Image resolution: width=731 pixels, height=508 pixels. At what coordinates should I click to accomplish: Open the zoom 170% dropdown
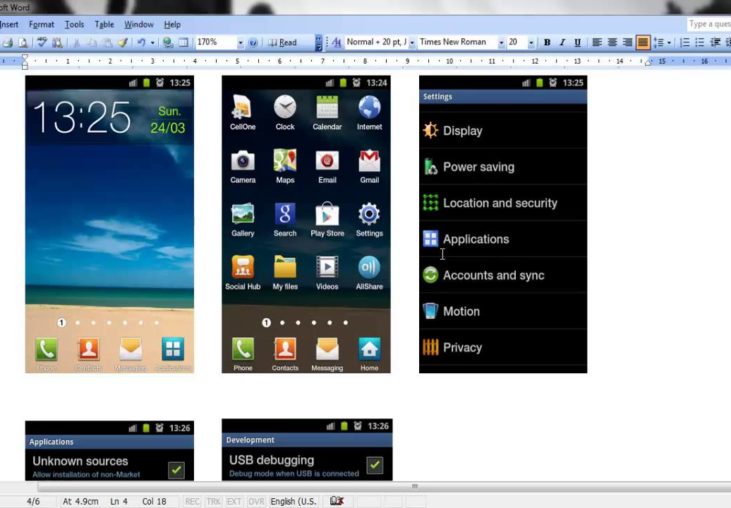pyautogui.click(x=240, y=43)
